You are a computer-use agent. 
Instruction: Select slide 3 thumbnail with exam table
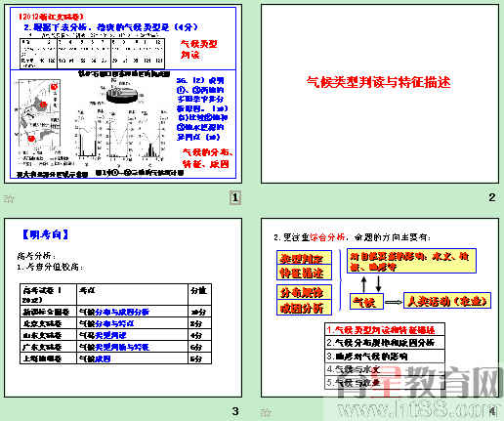point(123,308)
